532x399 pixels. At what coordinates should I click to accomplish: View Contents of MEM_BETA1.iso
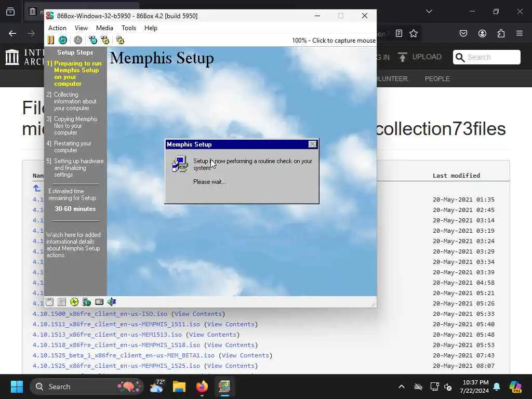(x=245, y=355)
